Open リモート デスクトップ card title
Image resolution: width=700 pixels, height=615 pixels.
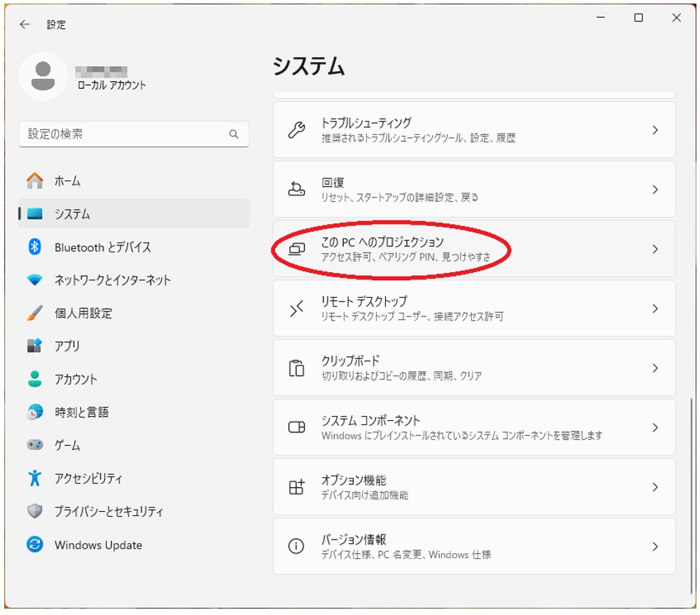[365, 301]
